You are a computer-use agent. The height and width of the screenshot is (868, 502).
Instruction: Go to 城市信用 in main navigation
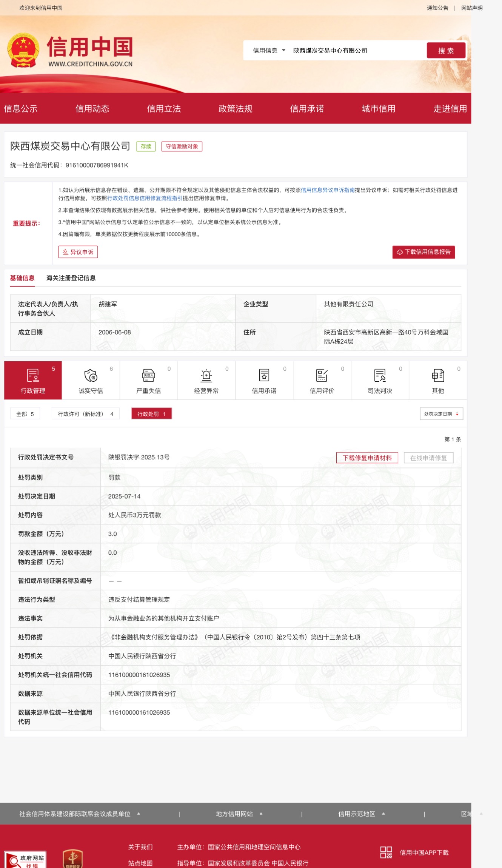(379, 109)
